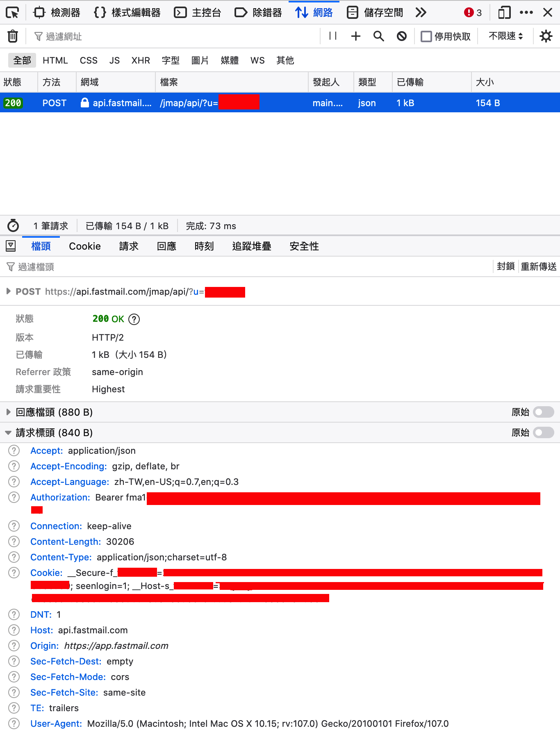The image size is (560, 737).
Task: Open the 不限速 throttling dropdown
Action: (506, 36)
